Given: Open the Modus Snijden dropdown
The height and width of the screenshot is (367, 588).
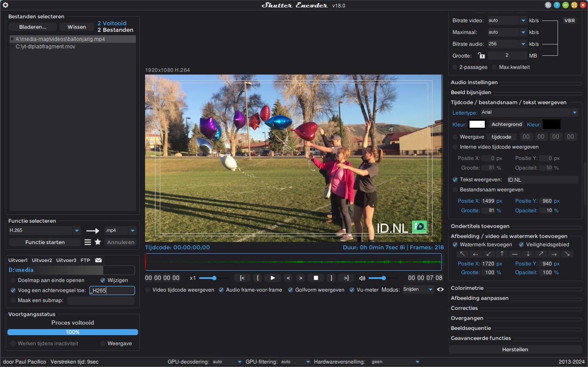Looking at the screenshot, I should click(417, 289).
